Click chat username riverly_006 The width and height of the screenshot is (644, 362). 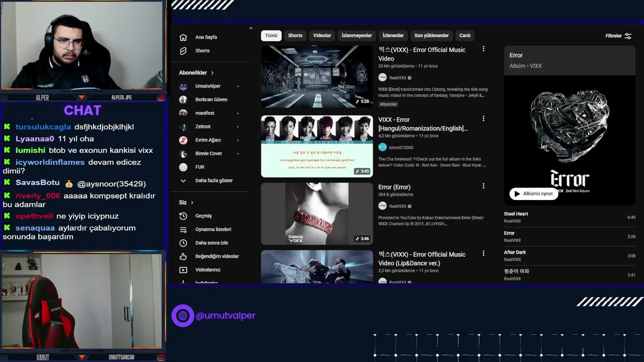[38, 196]
